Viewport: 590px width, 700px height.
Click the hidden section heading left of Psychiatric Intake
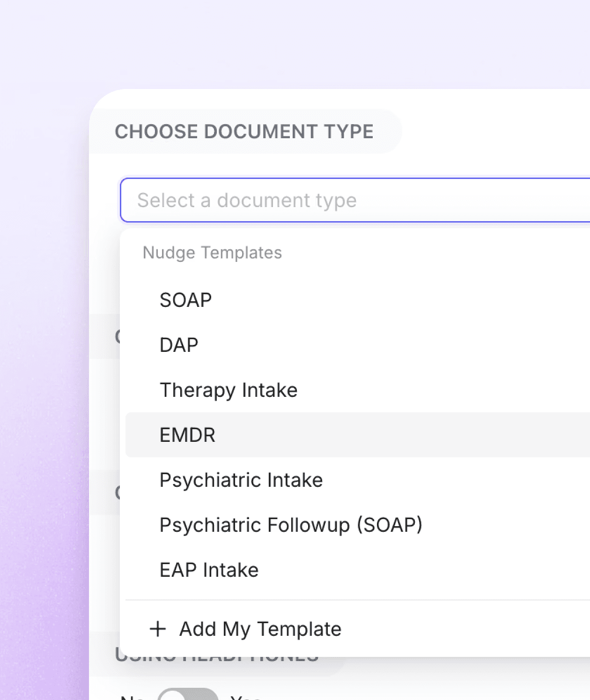click(117, 492)
